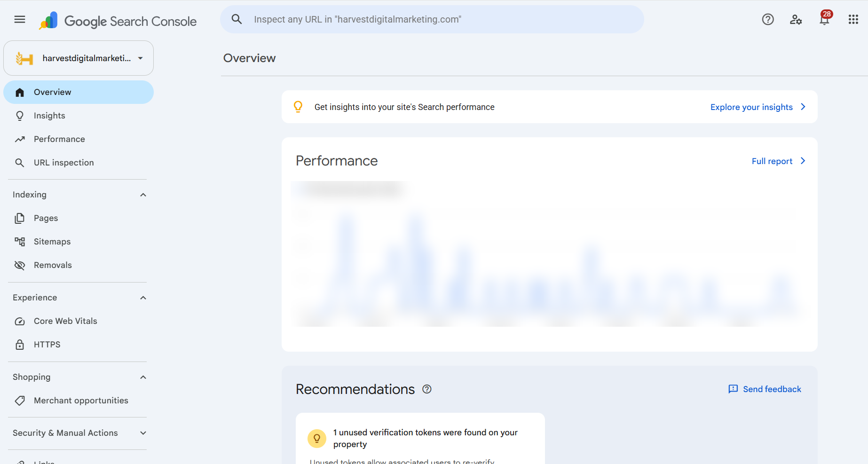Open Sitemaps in the sidebar
The height and width of the screenshot is (464, 868).
point(79,242)
